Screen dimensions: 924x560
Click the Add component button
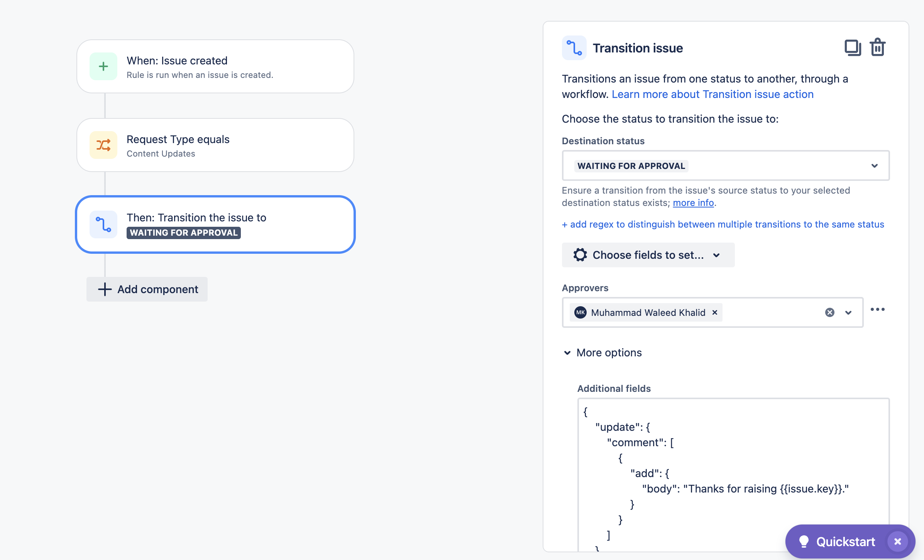point(147,289)
